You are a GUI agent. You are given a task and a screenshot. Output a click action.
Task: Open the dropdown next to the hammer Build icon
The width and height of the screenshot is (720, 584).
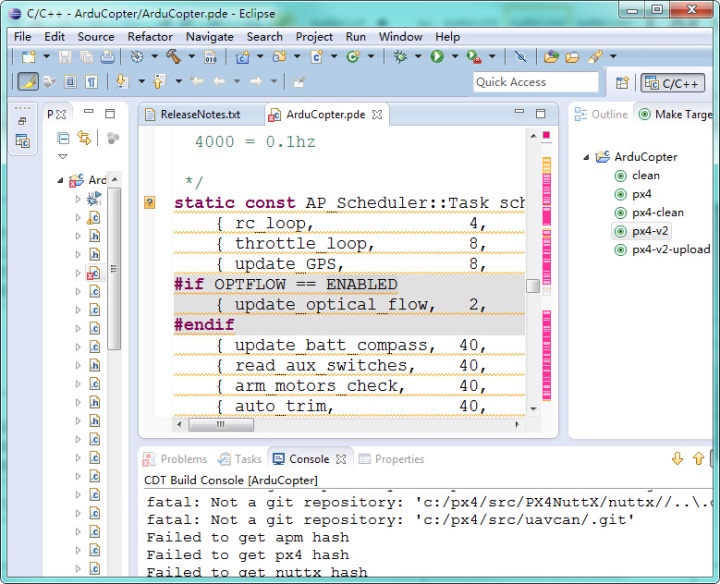(x=191, y=56)
